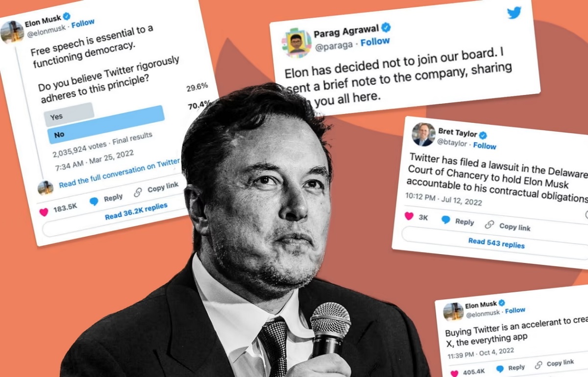
Task: Like Elon Musk's free speech poll tweet
Action: click(44, 211)
